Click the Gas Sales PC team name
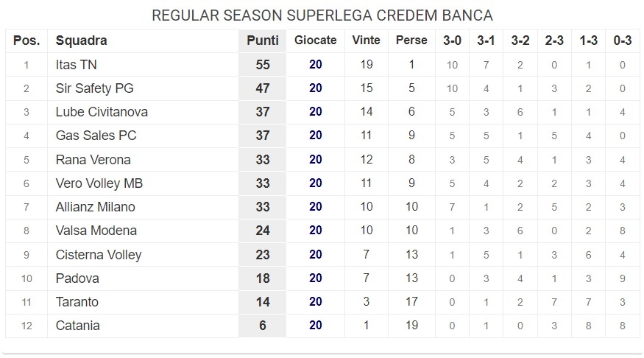The image size is (644, 358). [96, 136]
